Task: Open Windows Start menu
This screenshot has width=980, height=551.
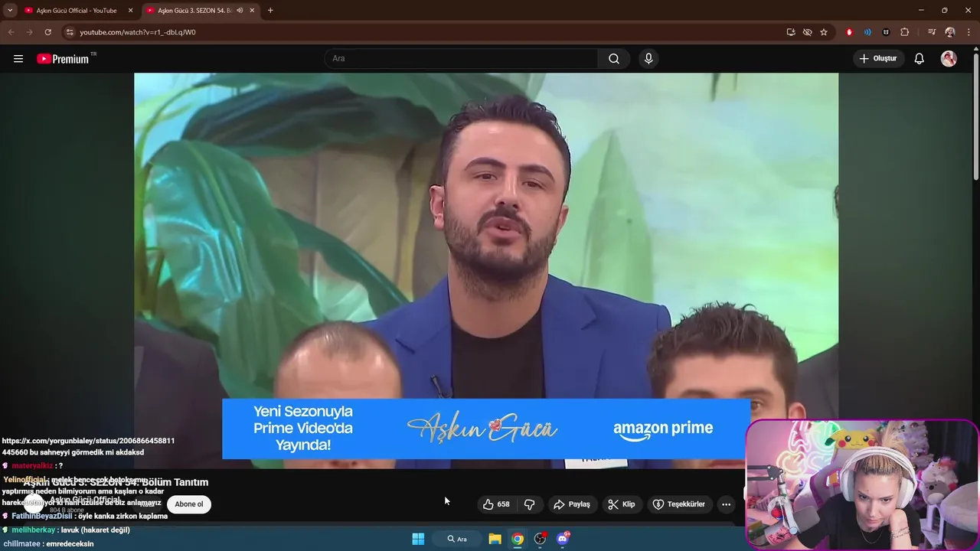Action: click(418, 539)
